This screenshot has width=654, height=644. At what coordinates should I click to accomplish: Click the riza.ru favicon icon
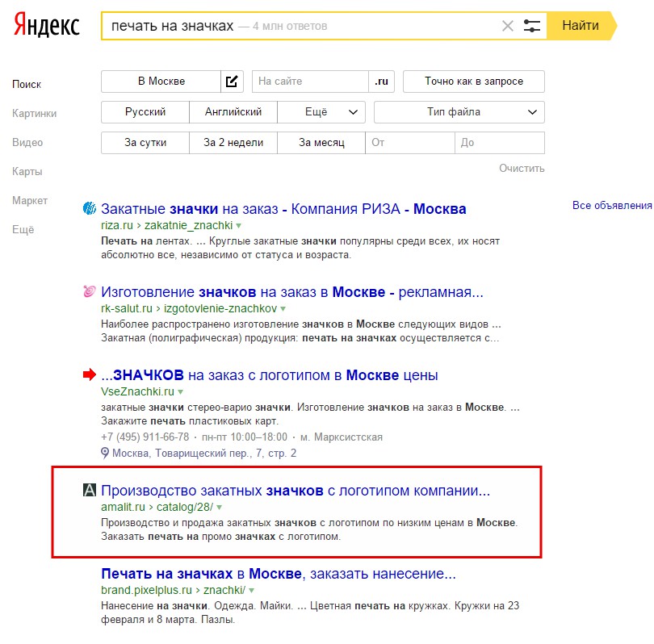click(x=90, y=208)
